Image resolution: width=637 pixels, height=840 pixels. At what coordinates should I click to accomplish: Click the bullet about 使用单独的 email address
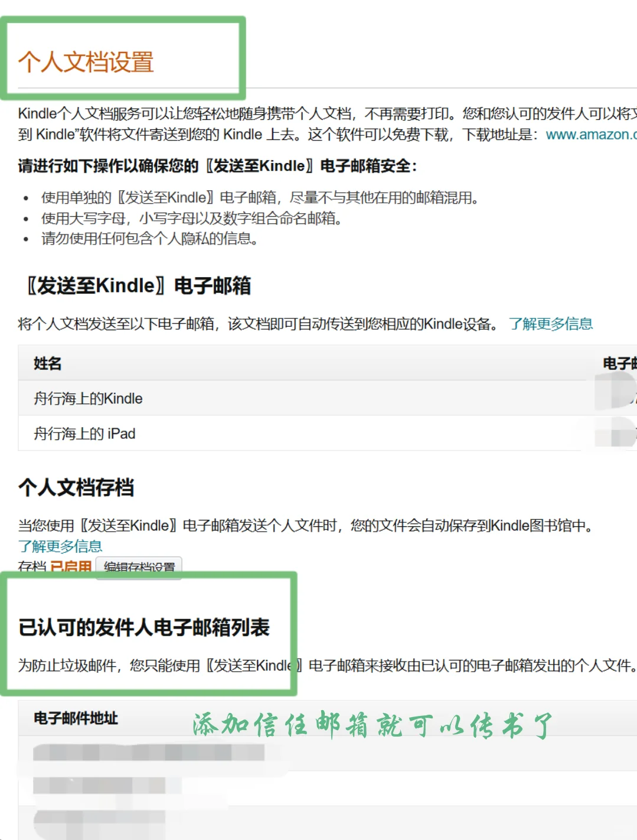[260, 197]
